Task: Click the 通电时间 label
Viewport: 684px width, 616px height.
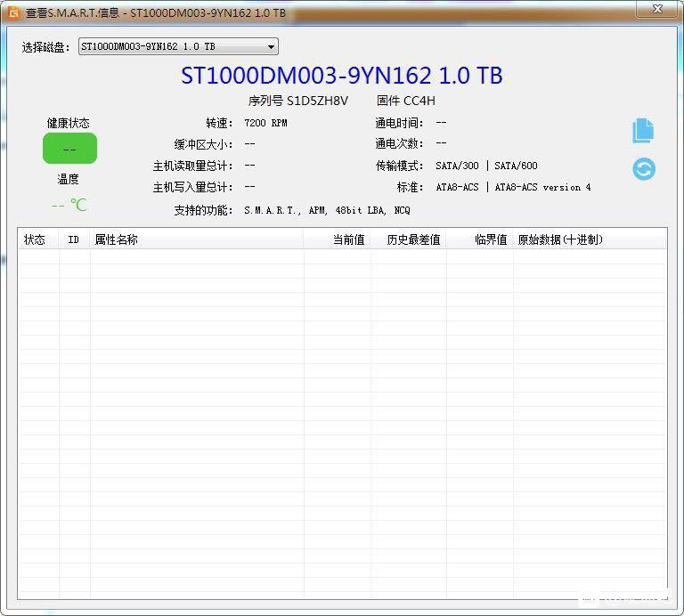Action: (x=399, y=123)
